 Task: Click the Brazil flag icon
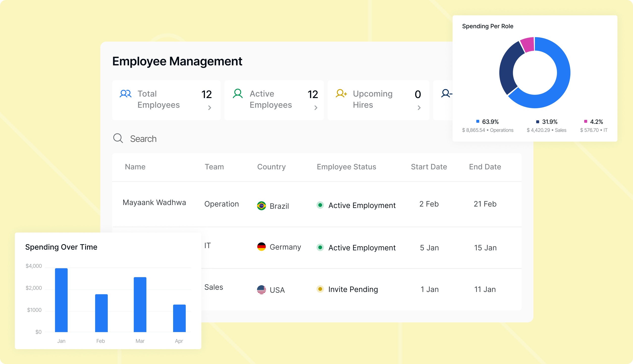point(262,206)
